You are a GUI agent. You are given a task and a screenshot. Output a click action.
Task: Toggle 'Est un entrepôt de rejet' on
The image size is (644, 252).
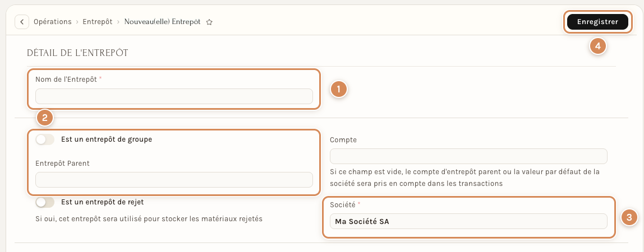click(45, 202)
